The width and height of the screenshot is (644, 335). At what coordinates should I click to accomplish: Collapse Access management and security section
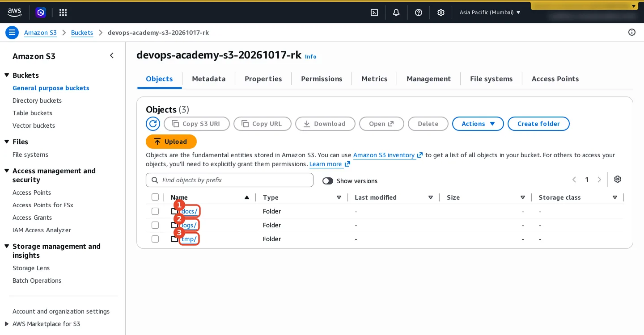7,171
